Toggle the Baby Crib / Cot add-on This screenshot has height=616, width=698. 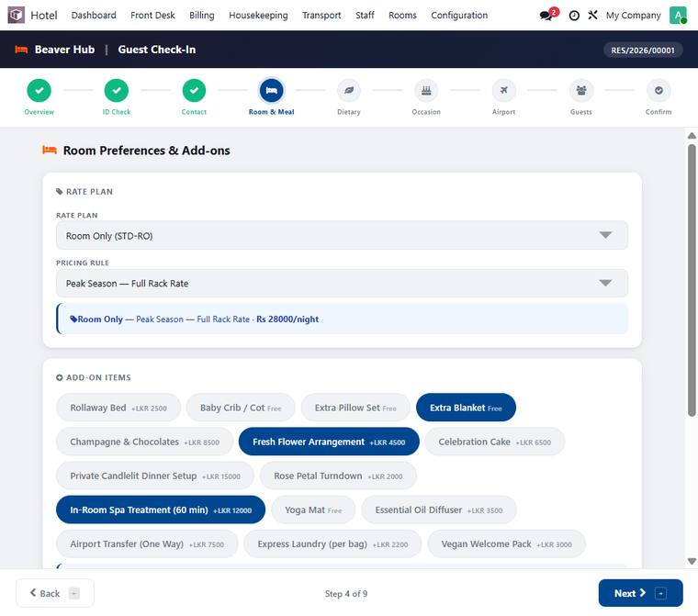pos(241,408)
